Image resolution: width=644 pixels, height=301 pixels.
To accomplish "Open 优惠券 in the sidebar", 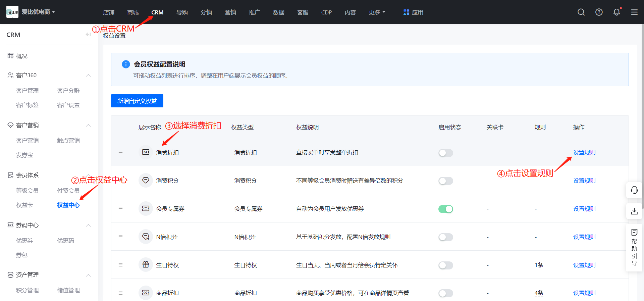I will pos(24,241).
